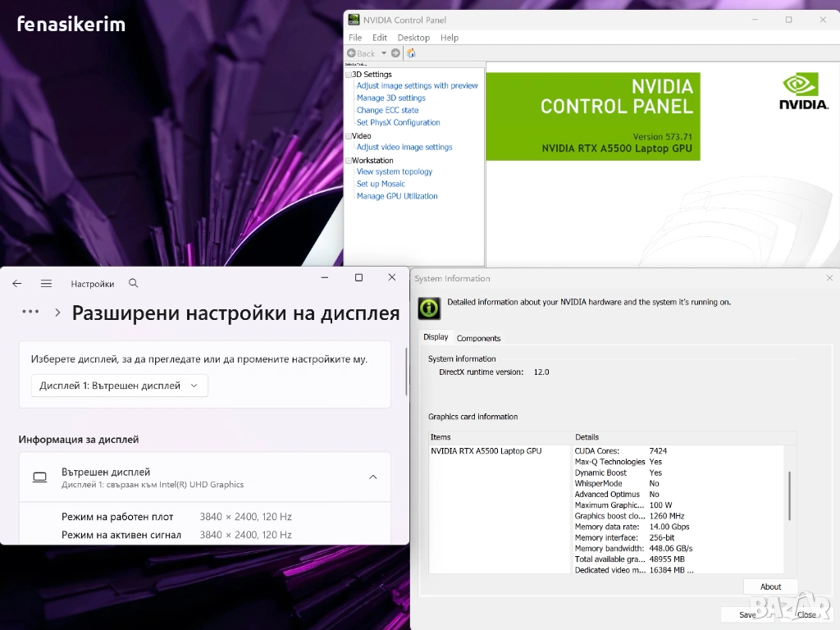This screenshot has height=630, width=840.
Task: Click the About button
Action: coord(770,587)
